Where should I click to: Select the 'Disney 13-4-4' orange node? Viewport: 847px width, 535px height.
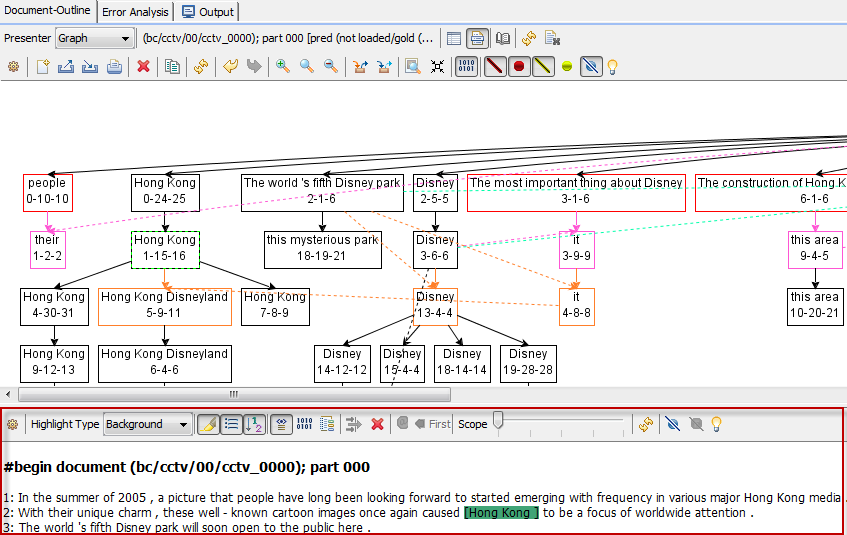pos(435,306)
